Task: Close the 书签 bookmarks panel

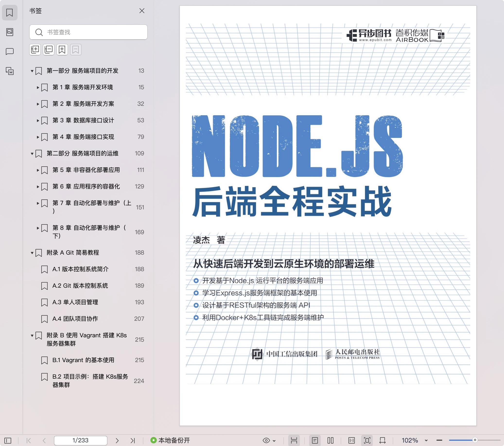Action: point(142,11)
